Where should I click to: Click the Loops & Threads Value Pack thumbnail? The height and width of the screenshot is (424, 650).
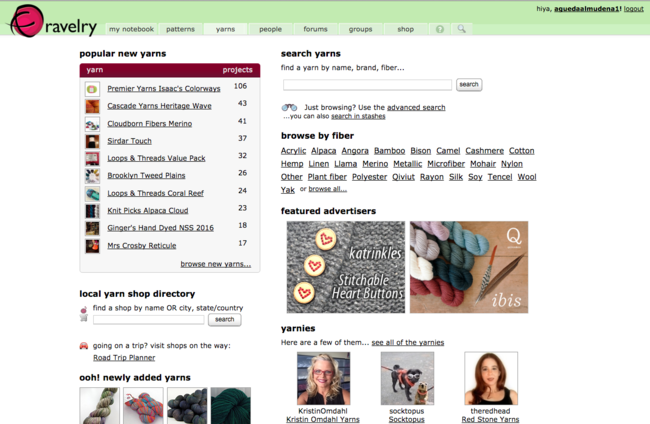(92, 159)
